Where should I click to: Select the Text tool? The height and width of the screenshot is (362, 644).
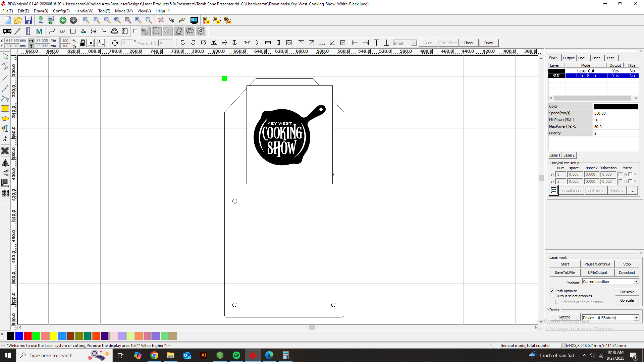[x=5, y=128]
